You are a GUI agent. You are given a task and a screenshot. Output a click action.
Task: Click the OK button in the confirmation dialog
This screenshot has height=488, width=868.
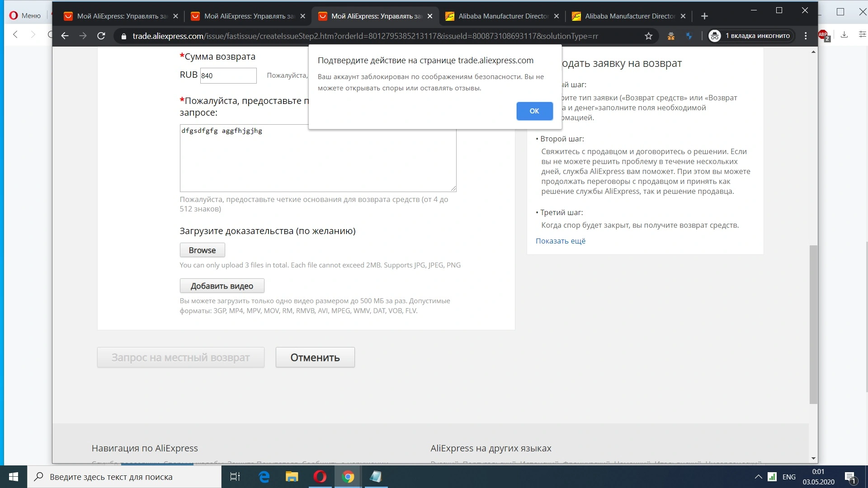534,111
